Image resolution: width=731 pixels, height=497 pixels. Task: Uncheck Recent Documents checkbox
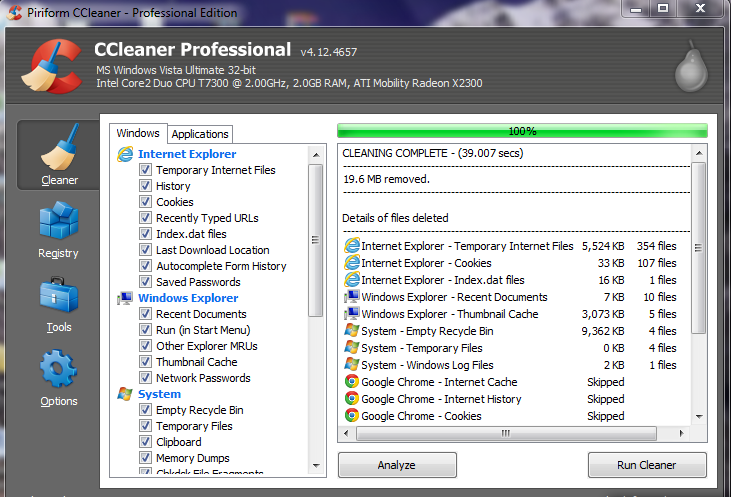[145, 314]
